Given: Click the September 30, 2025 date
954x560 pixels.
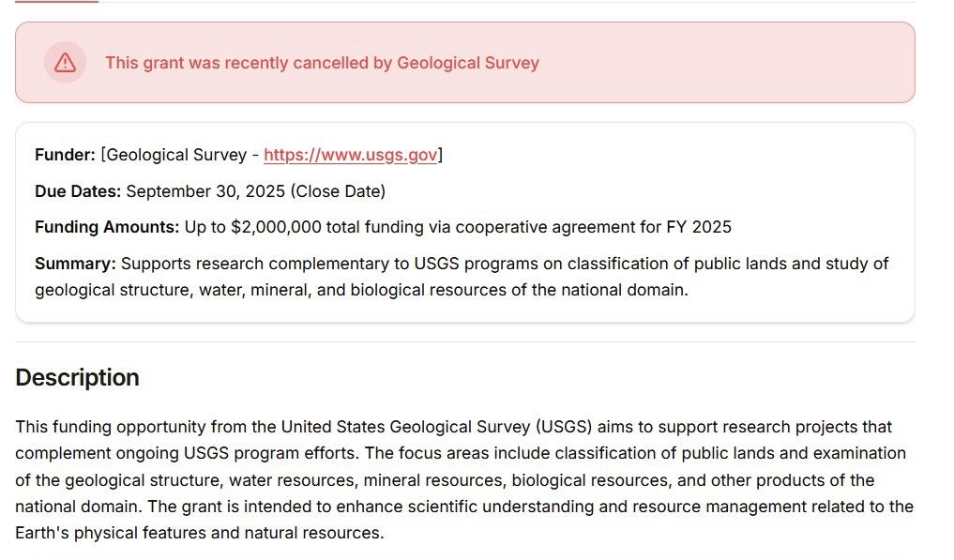Looking at the screenshot, I should point(205,191).
